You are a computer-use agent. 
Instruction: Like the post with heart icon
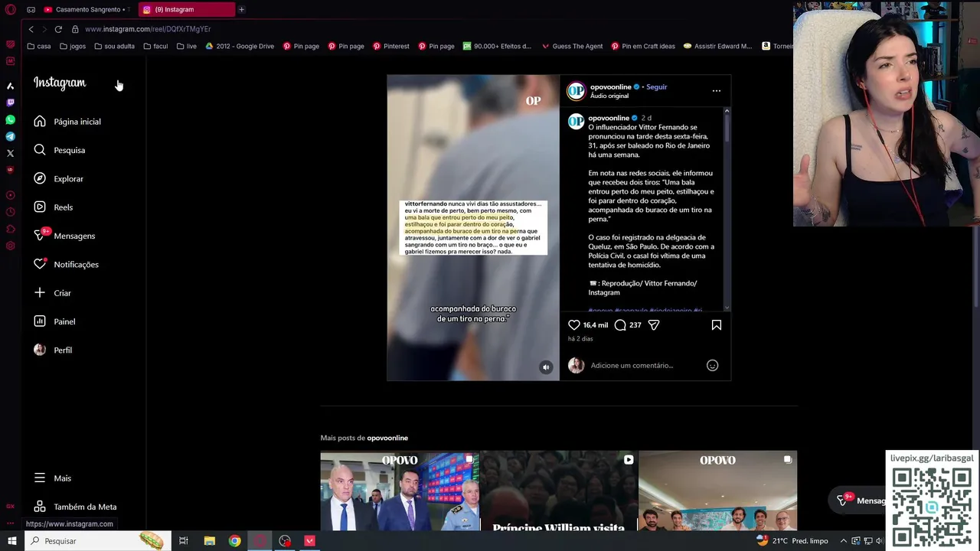(x=574, y=324)
